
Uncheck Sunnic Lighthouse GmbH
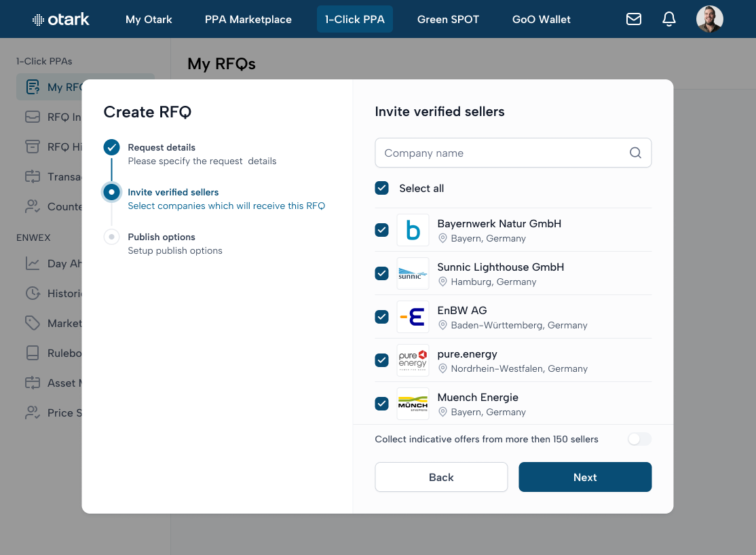(x=381, y=273)
